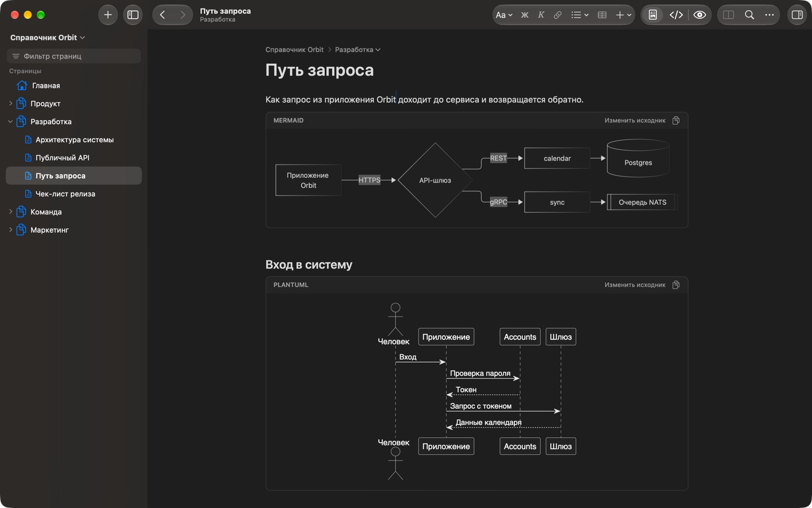Switch to source code view icon

[x=676, y=15]
